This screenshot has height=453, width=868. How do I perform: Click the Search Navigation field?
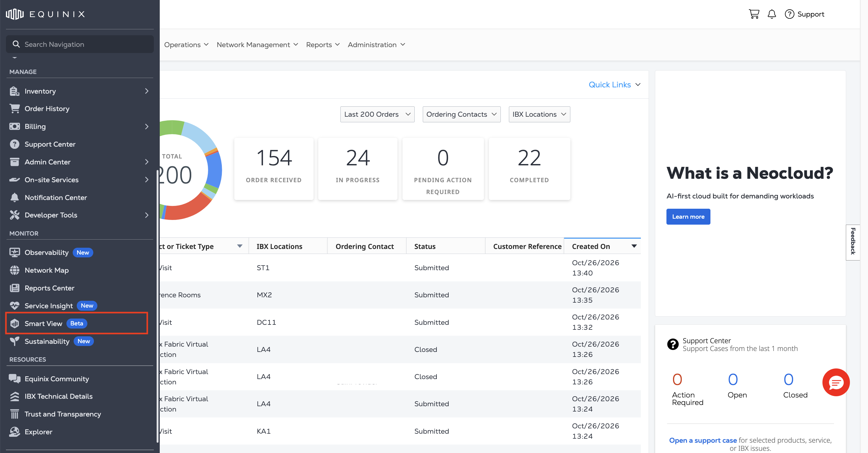click(x=80, y=44)
